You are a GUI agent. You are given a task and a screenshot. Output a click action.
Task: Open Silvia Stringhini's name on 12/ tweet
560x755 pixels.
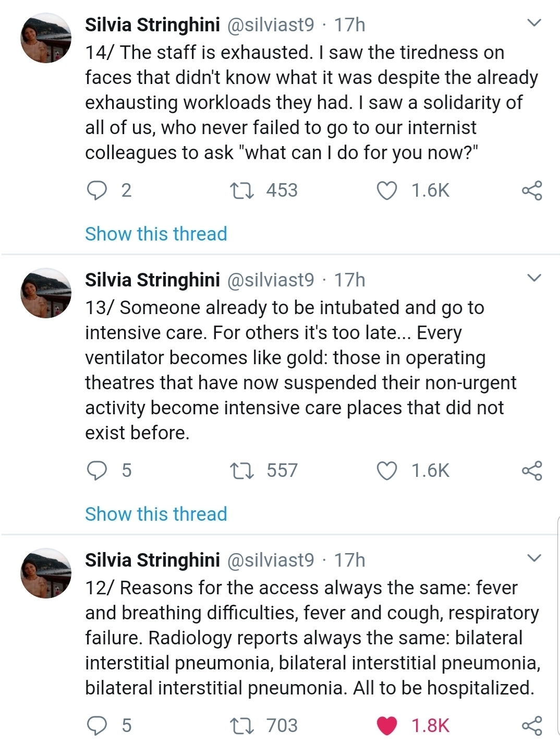(x=152, y=560)
